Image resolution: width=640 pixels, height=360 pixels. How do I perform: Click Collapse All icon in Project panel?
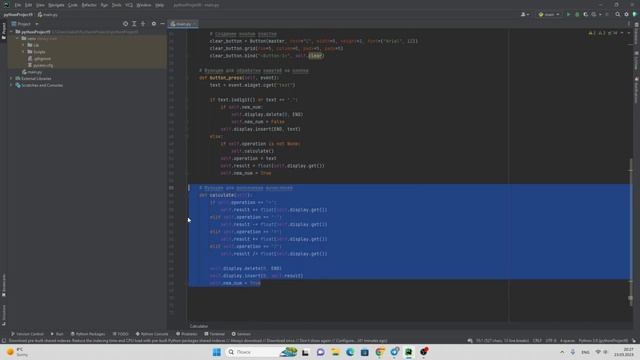pyautogui.click(x=143, y=24)
